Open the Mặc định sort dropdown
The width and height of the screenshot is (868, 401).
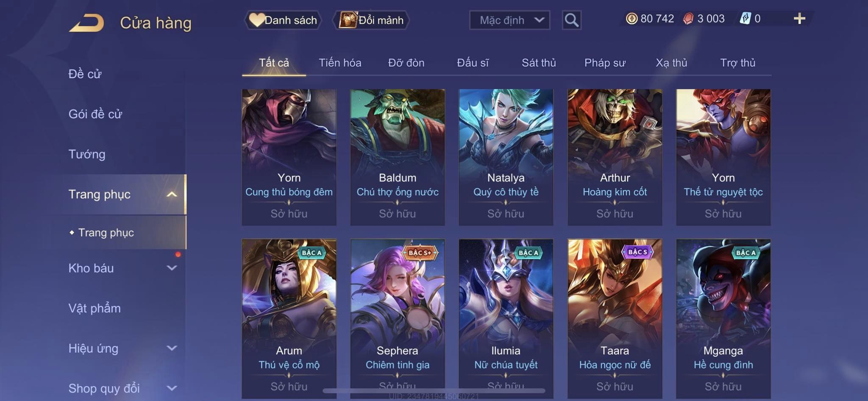[x=509, y=20]
